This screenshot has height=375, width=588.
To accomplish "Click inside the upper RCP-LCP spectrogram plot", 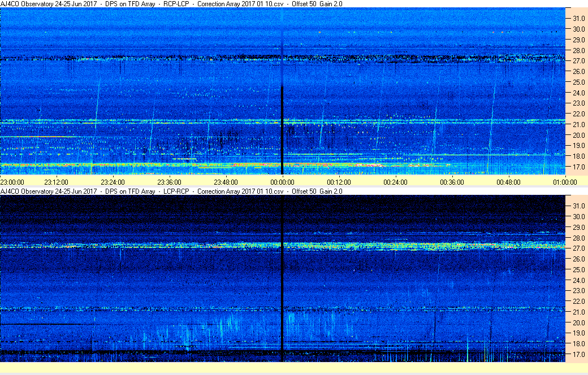I will (x=282, y=91).
